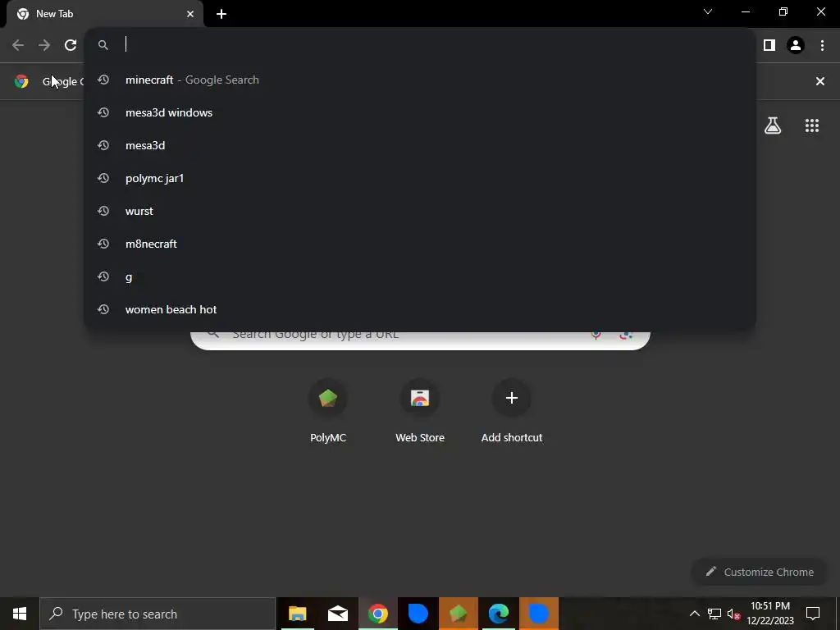Go back using the back arrow

tap(18, 45)
